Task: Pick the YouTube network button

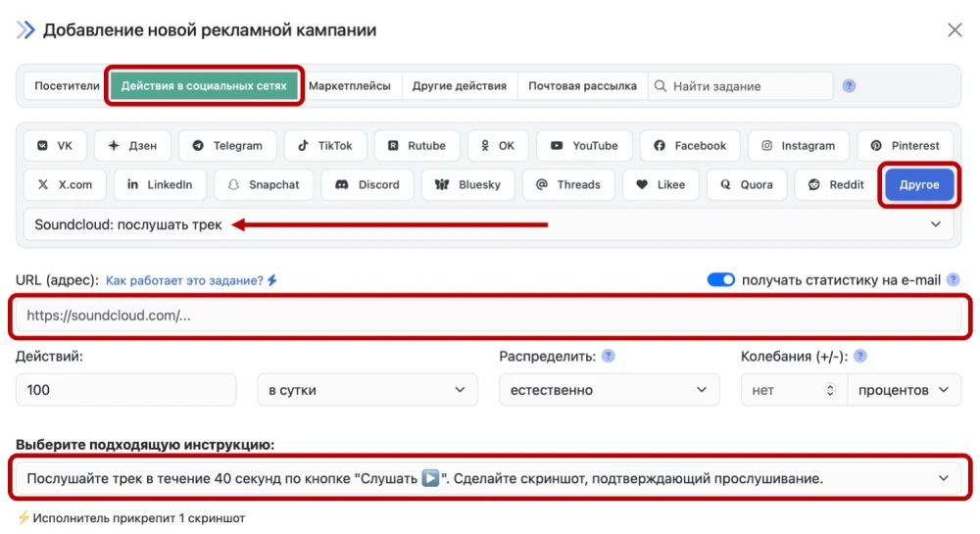Action: click(584, 146)
